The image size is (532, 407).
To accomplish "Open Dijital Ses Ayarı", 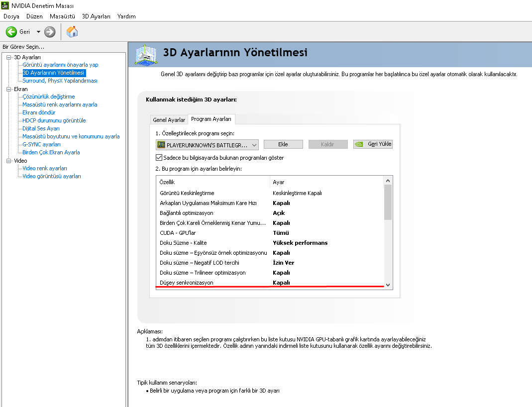I will pos(41,128).
